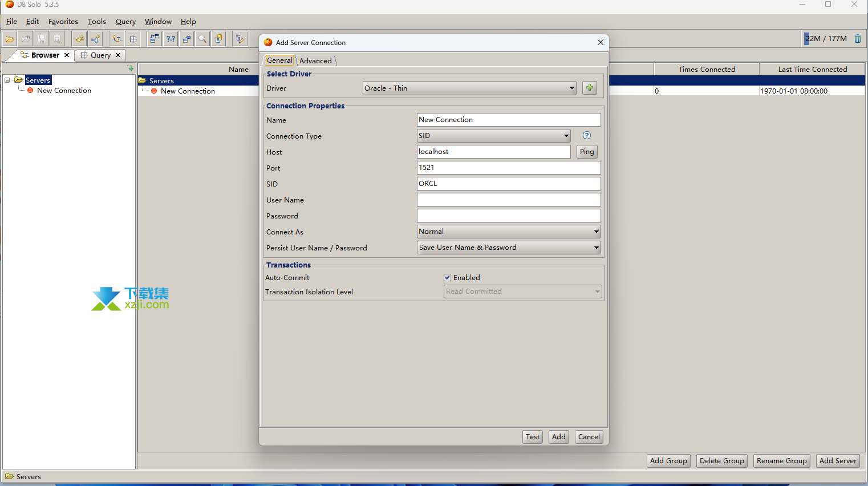Collapse the Servers node in the tree
The height and width of the screenshot is (486, 868).
point(7,80)
